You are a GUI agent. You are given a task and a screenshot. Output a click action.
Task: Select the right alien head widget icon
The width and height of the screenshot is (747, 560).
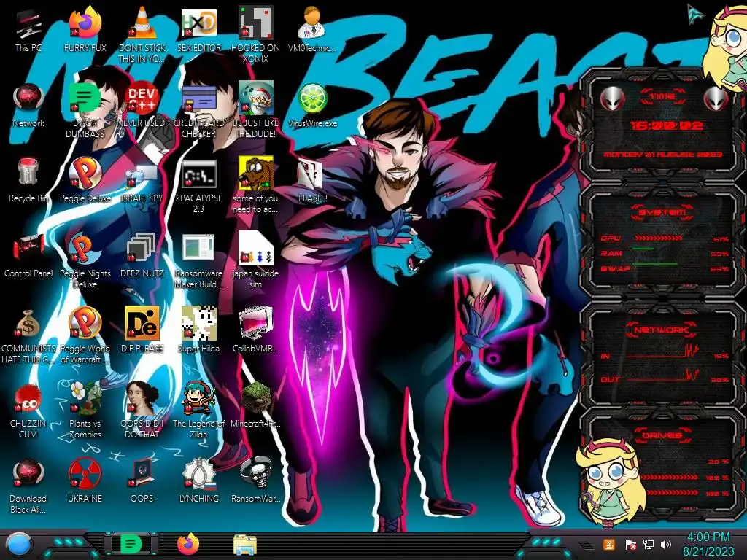coord(716,98)
